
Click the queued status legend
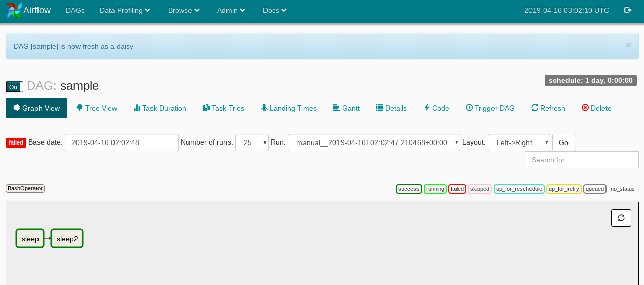pos(595,189)
